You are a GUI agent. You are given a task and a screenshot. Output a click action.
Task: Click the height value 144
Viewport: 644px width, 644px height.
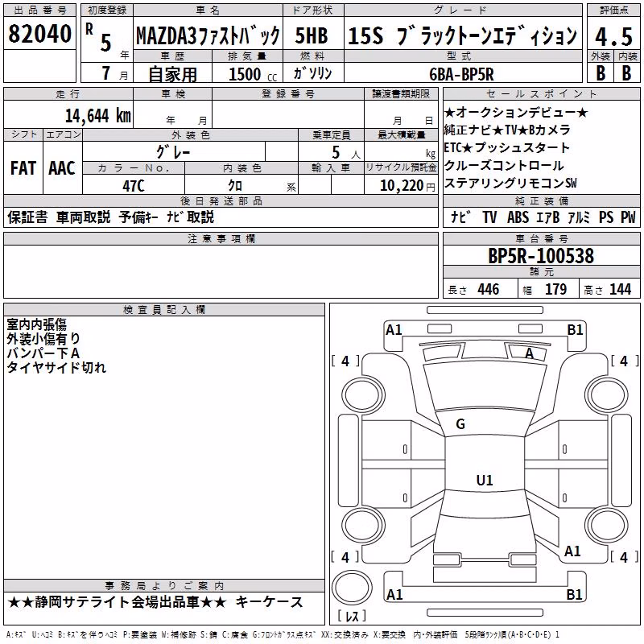620,290
